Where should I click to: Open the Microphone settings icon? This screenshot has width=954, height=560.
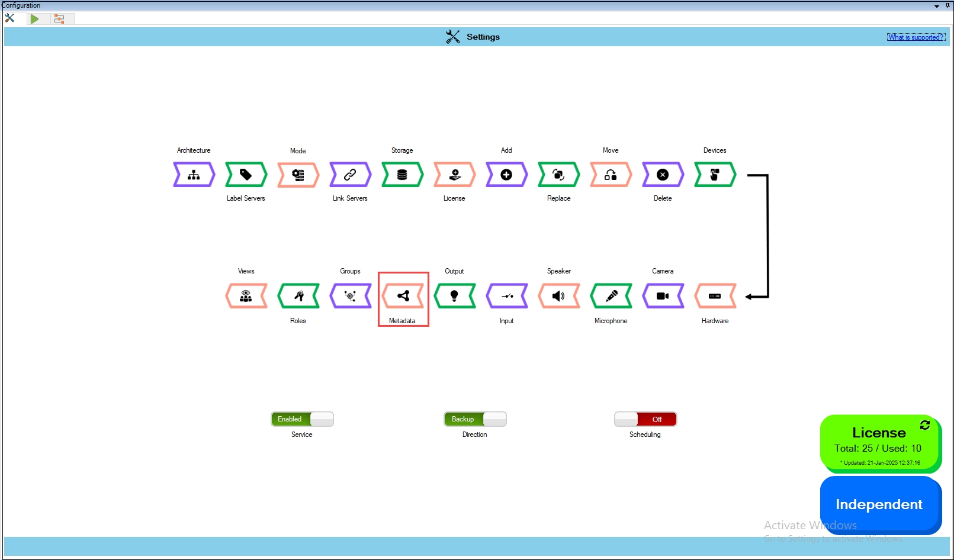(611, 296)
